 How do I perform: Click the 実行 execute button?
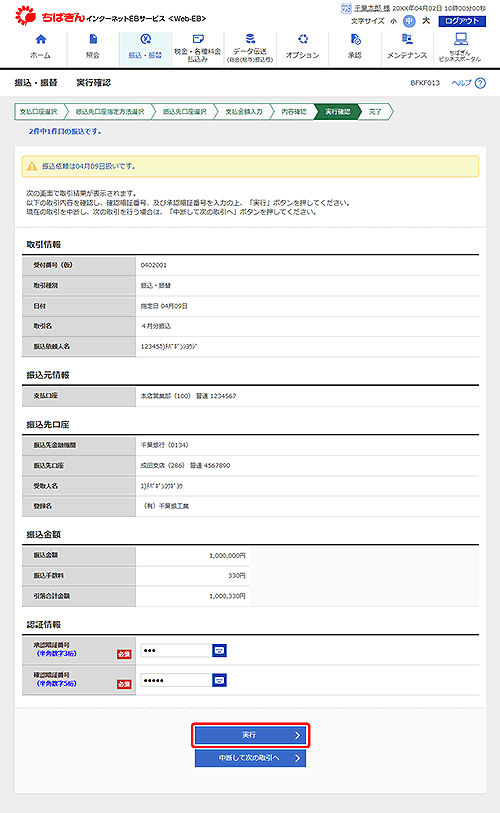(x=251, y=735)
